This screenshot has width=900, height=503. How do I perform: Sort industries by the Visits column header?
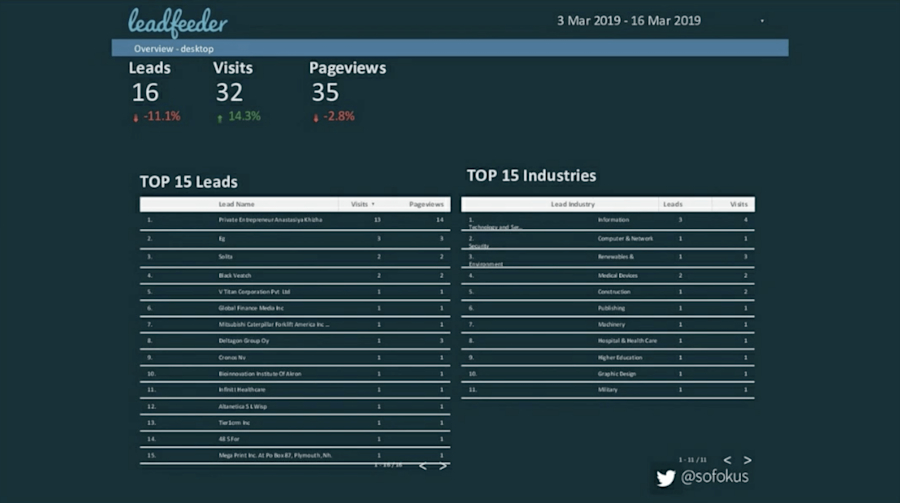coord(738,204)
